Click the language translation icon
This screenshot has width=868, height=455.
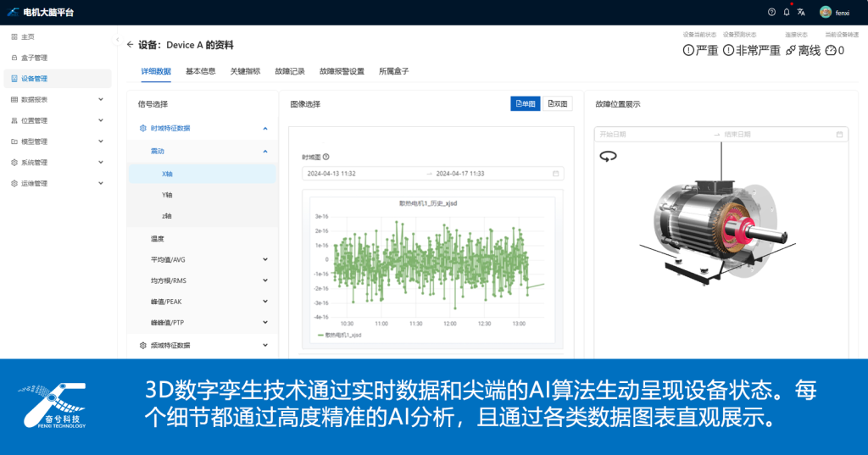801,12
